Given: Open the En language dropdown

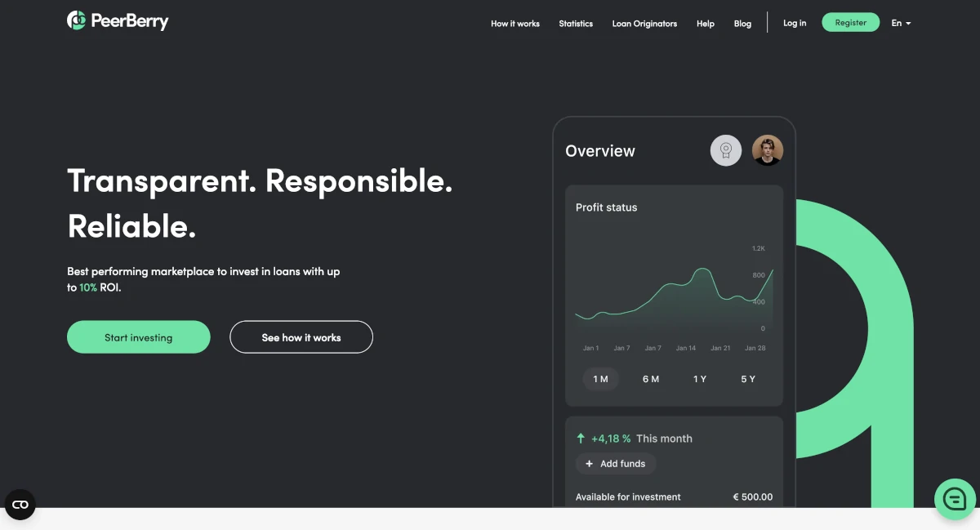Looking at the screenshot, I should [901, 23].
